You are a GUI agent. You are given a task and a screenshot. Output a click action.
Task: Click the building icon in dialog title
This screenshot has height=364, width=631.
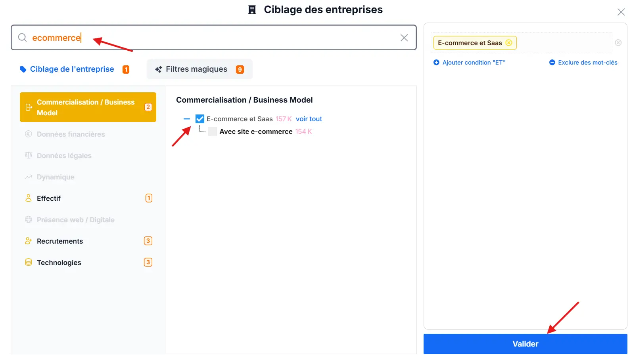(x=252, y=10)
